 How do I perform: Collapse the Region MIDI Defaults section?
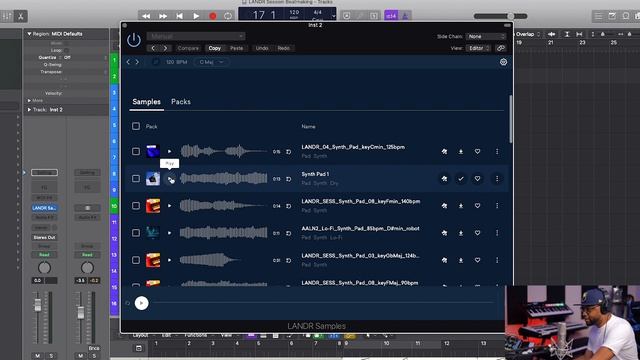click(29, 34)
